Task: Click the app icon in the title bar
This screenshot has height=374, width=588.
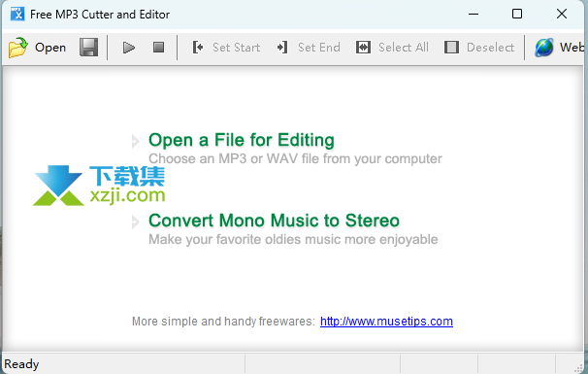Action: tap(17, 15)
